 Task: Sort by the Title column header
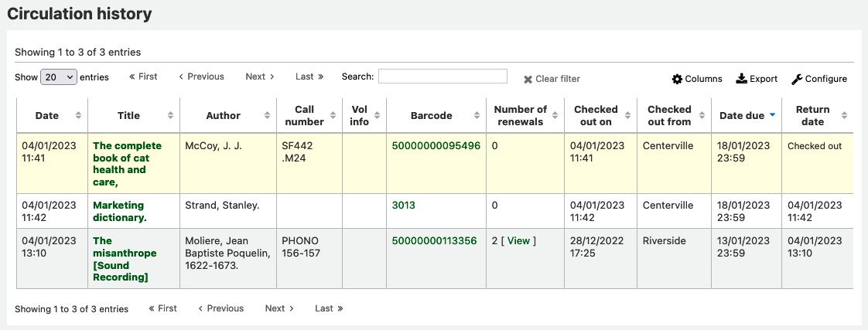[128, 116]
